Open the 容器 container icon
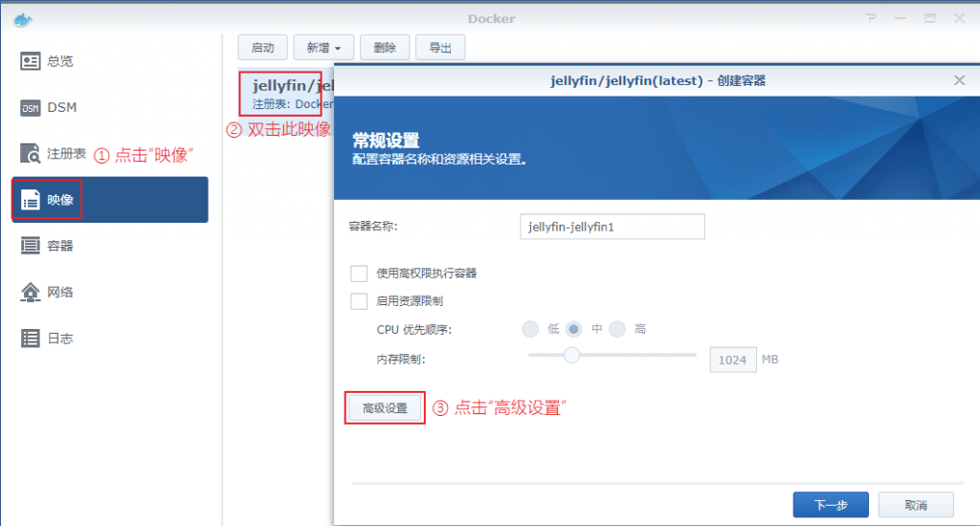 [x=31, y=246]
